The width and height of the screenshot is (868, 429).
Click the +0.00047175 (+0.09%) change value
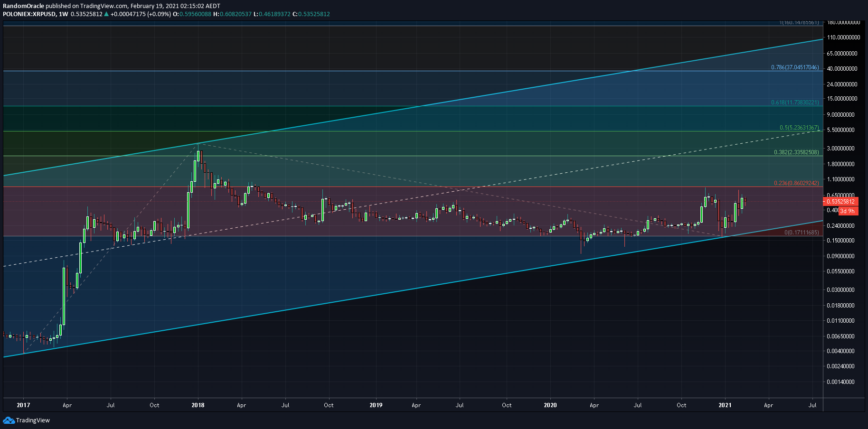[x=141, y=14]
